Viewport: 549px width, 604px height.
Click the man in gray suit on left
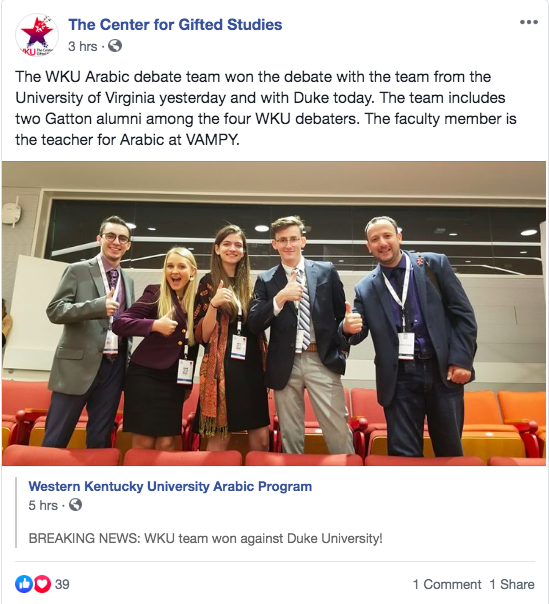91,331
